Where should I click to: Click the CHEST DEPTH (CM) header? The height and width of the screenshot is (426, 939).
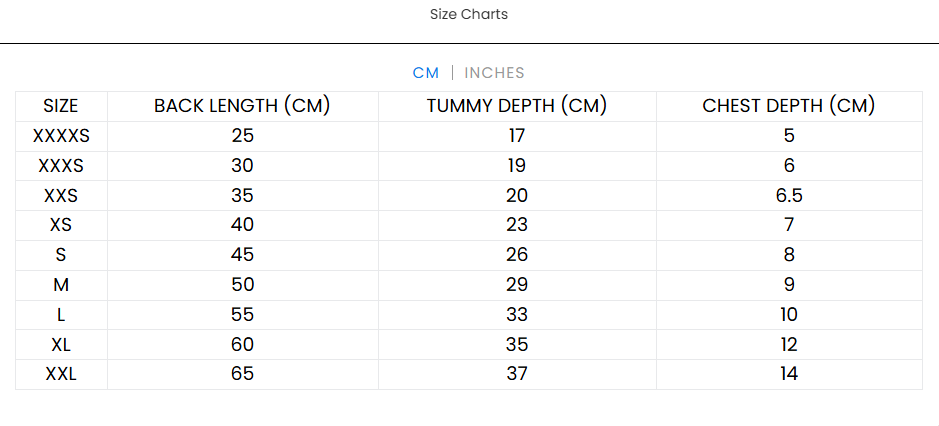pyautogui.click(x=789, y=106)
